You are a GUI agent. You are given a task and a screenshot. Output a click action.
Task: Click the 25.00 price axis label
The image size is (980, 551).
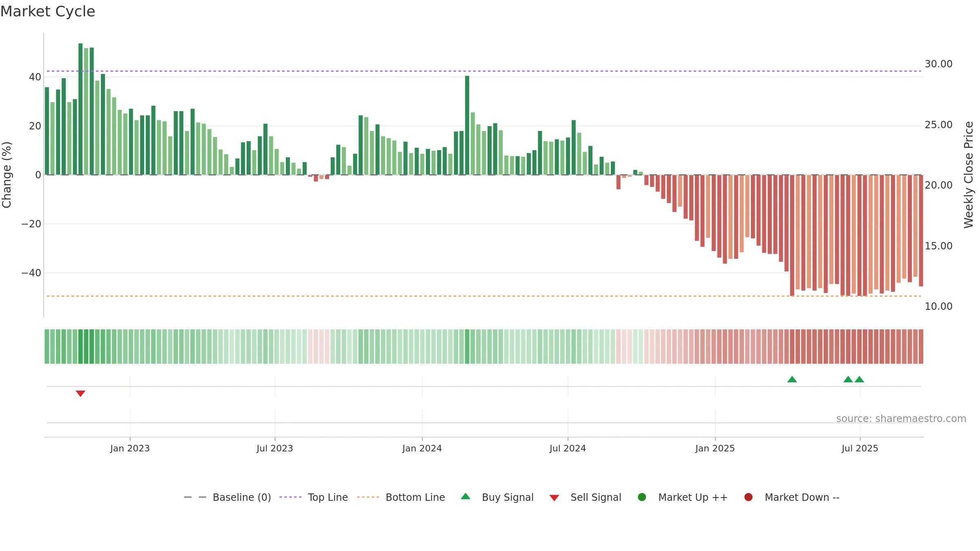coord(938,125)
